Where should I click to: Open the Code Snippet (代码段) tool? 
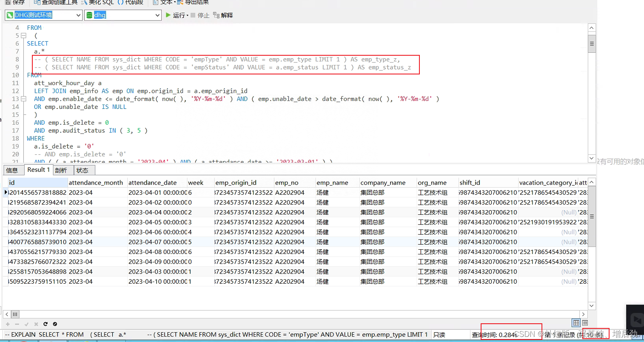[x=131, y=2]
